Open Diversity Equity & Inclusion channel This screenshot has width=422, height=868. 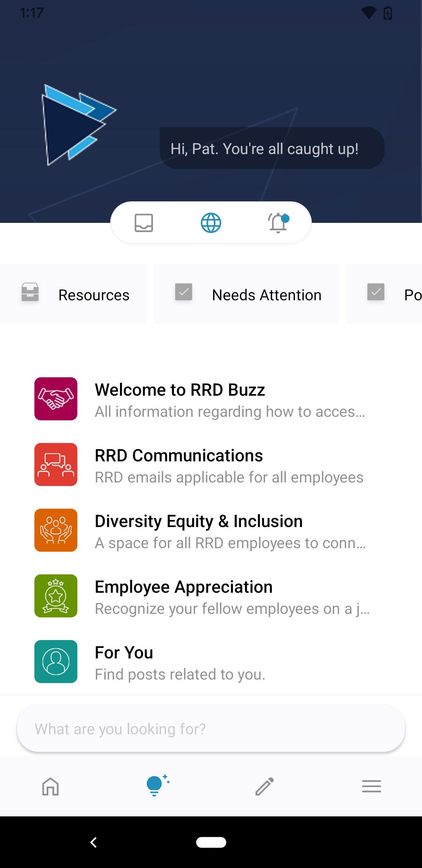pos(211,530)
